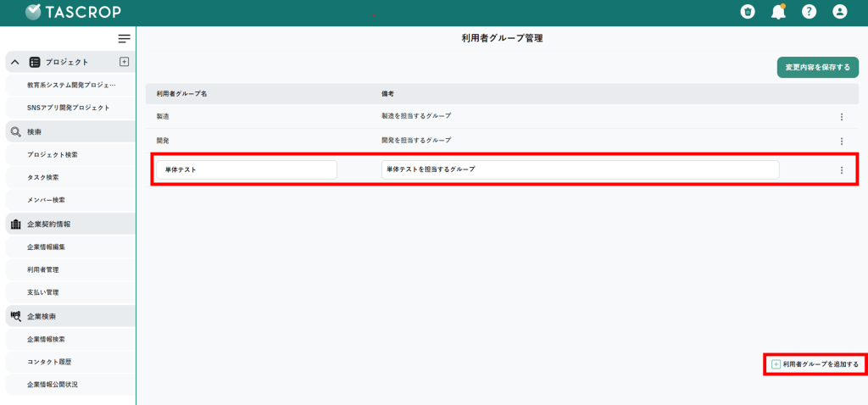Click the company search icon in sidebar

tap(15, 316)
